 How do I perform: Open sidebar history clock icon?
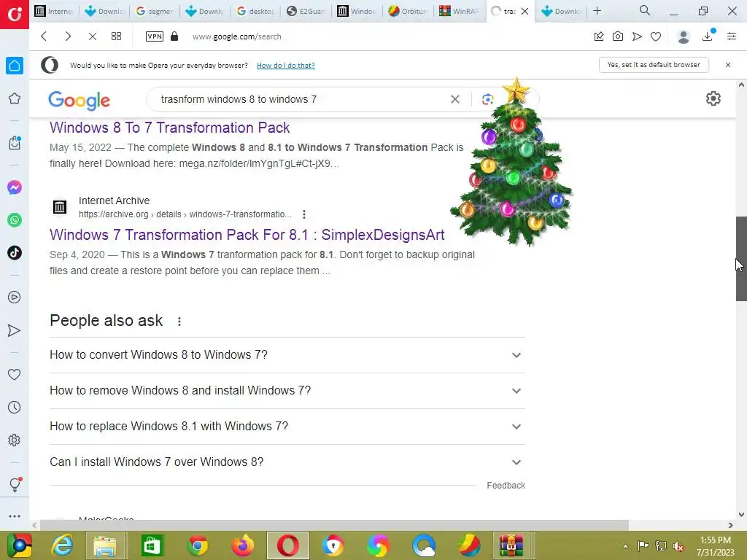15,407
